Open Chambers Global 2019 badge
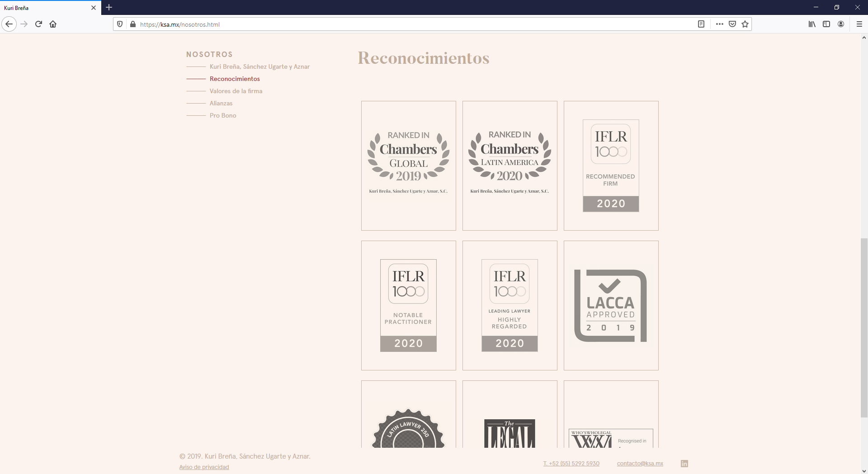 click(x=409, y=166)
